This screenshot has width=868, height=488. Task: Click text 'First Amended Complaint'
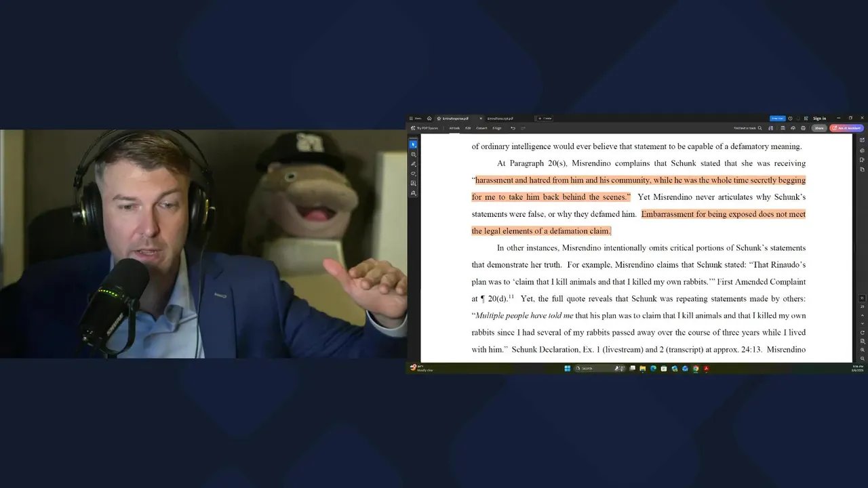(x=762, y=282)
